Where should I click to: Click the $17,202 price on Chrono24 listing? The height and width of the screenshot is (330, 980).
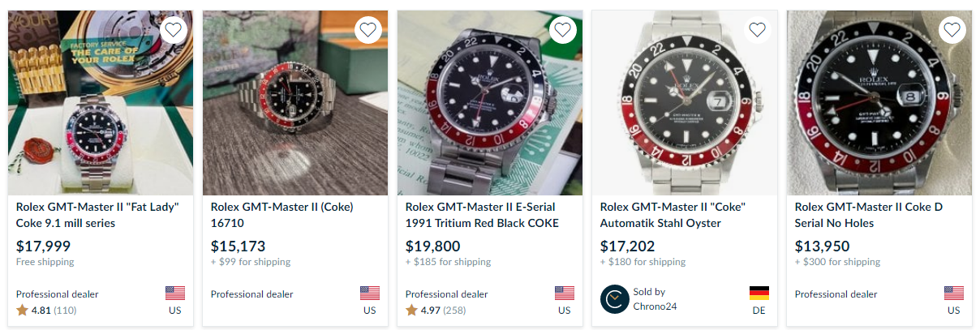pos(627,246)
